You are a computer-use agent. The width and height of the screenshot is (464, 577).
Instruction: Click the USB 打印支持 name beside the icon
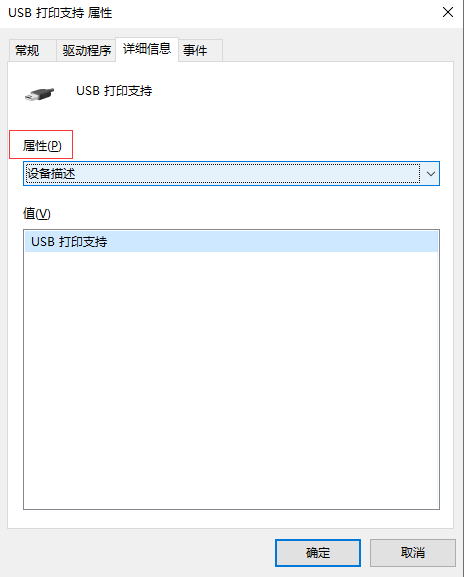114,91
